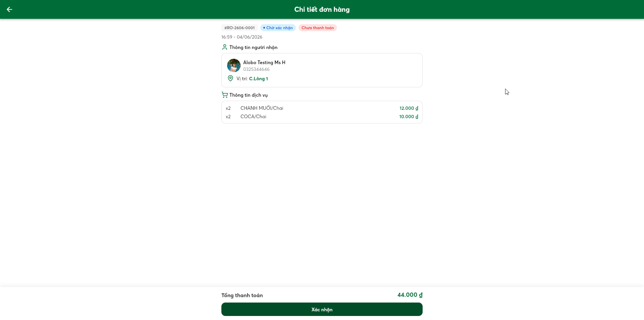Click the 12.000 đ price

coord(409,108)
